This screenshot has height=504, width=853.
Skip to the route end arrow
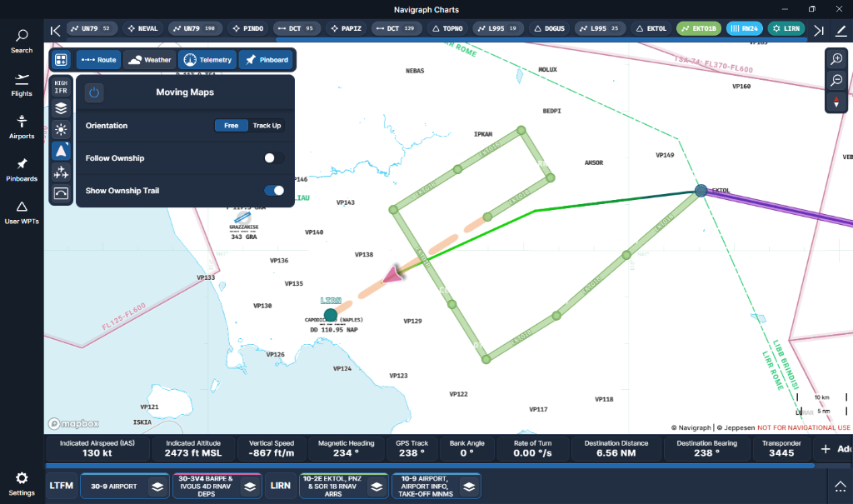pyautogui.click(x=819, y=30)
